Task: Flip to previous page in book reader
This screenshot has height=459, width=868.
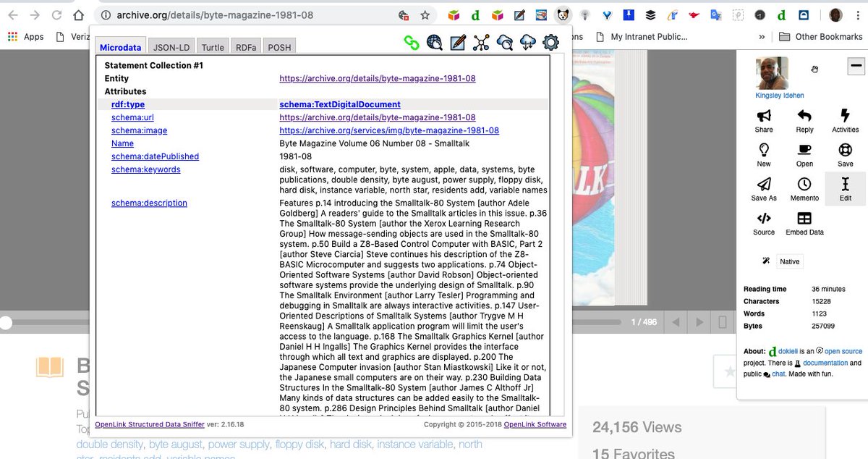Action: tap(674, 322)
